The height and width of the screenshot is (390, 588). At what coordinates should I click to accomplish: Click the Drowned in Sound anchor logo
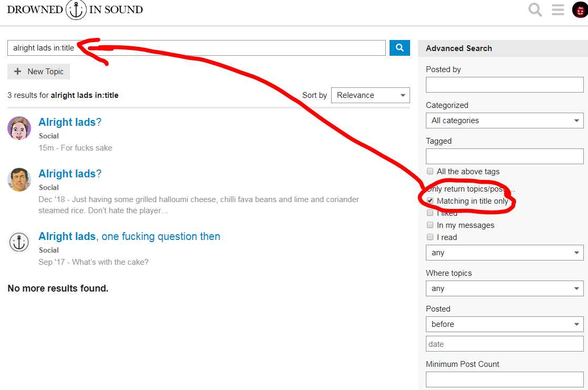coord(76,10)
